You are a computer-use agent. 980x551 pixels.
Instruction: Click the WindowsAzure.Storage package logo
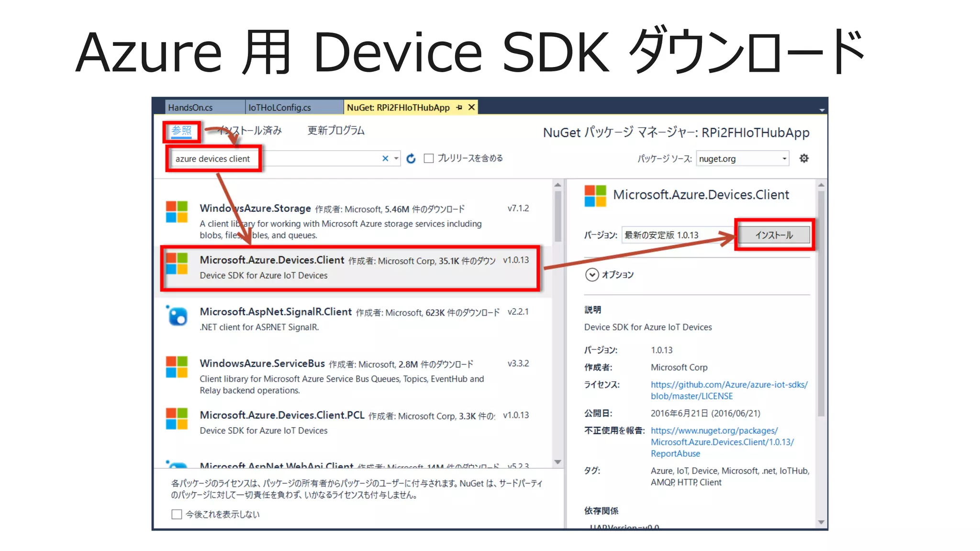(177, 212)
